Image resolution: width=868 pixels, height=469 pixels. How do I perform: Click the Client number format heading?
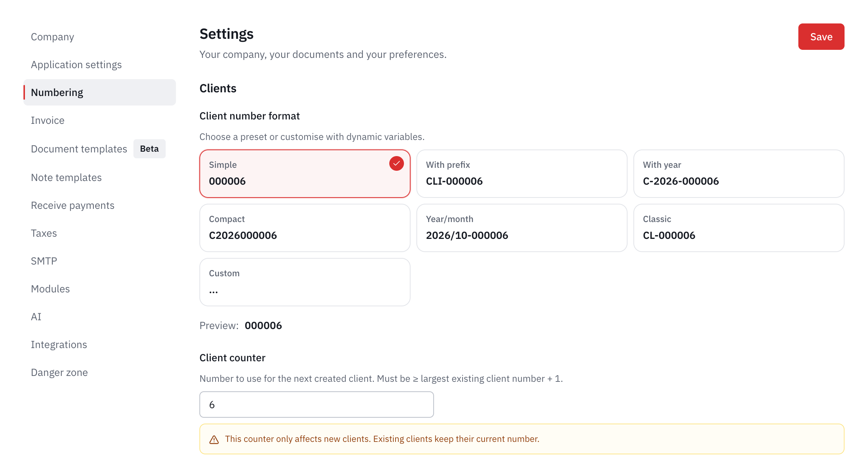click(249, 116)
